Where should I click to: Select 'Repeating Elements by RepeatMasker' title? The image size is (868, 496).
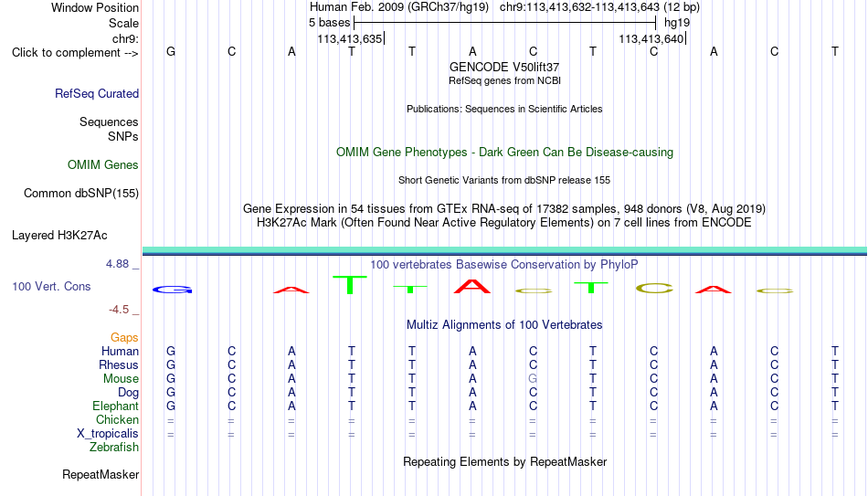(x=504, y=461)
